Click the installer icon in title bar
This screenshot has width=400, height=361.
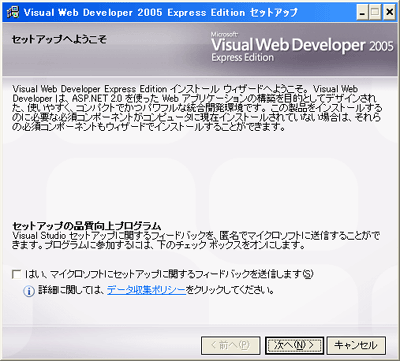13,12
